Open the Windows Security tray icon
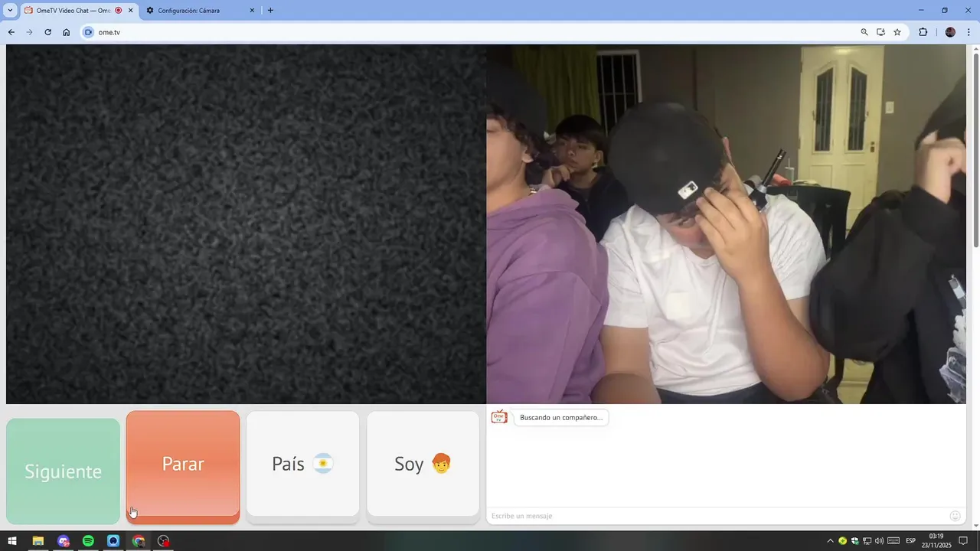This screenshot has height=551, width=980. [x=854, y=541]
